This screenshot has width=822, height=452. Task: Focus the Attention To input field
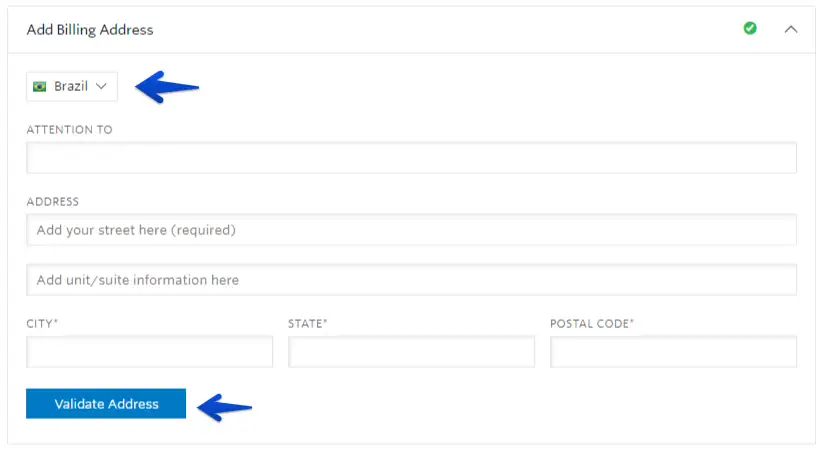(411, 158)
